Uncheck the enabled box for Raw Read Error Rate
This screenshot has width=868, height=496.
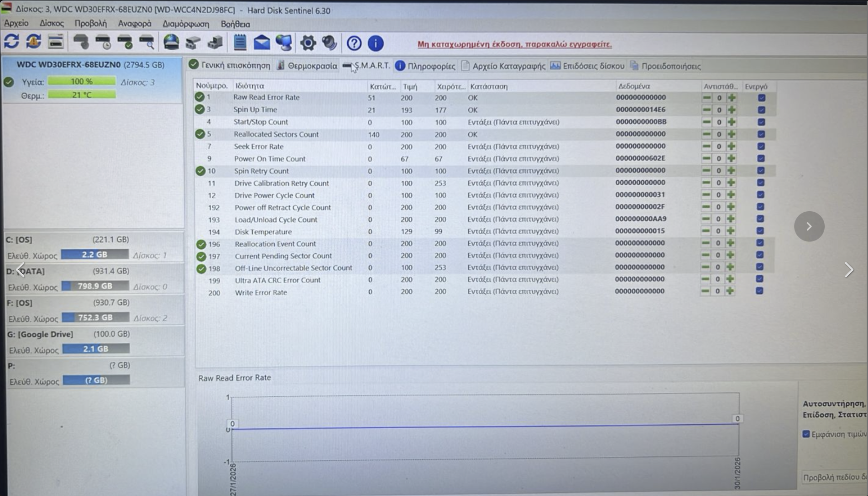(761, 98)
